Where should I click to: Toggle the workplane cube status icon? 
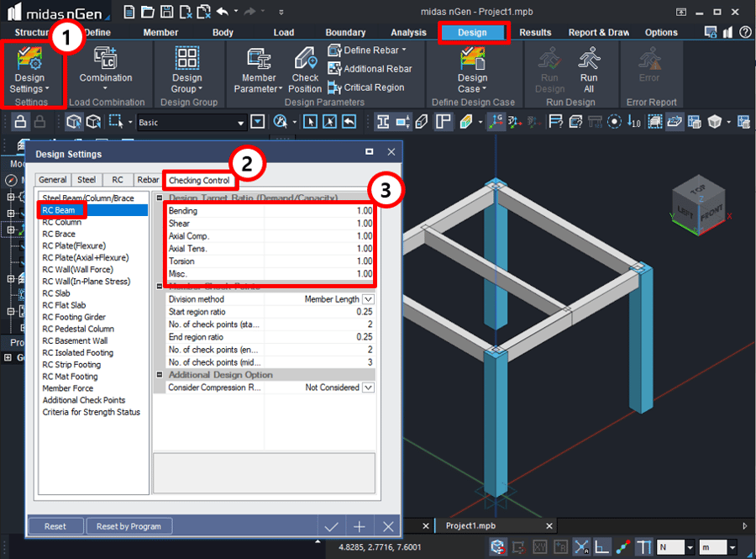[497, 547]
